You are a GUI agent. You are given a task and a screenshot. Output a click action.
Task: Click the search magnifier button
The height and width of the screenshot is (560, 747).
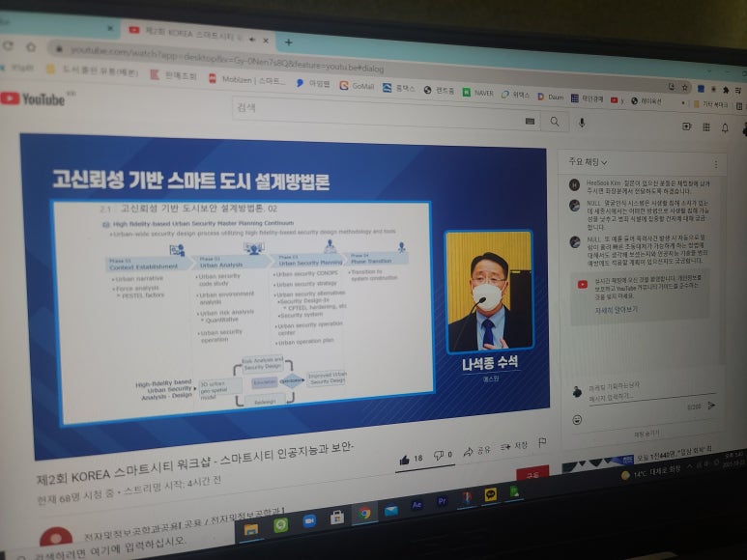click(x=555, y=122)
